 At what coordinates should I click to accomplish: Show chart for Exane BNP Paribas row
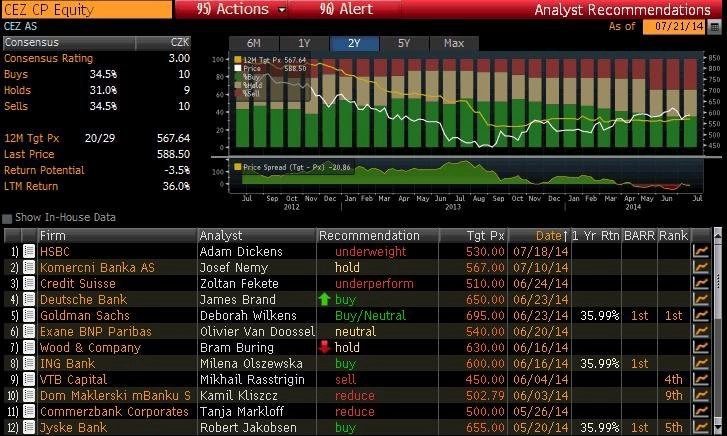[x=701, y=332]
